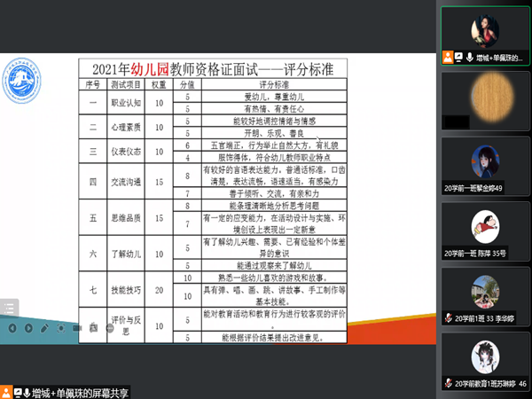The width and height of the screenshot is (532, 399).
Task: Click screen share icon in bottom-left label
Action: (x=16, y=391)
